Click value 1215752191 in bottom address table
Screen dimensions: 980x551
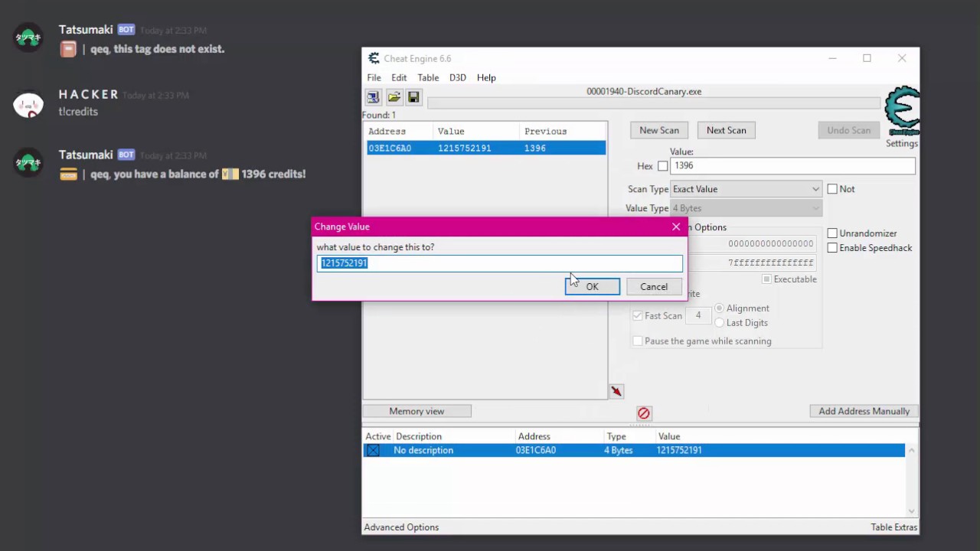click(679, 451)
